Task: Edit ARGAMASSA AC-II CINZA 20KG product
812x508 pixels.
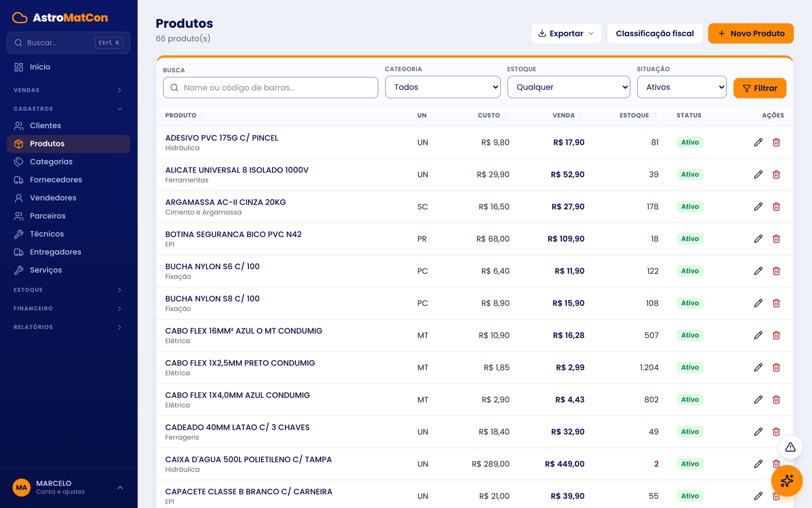Action: point(758,207)
